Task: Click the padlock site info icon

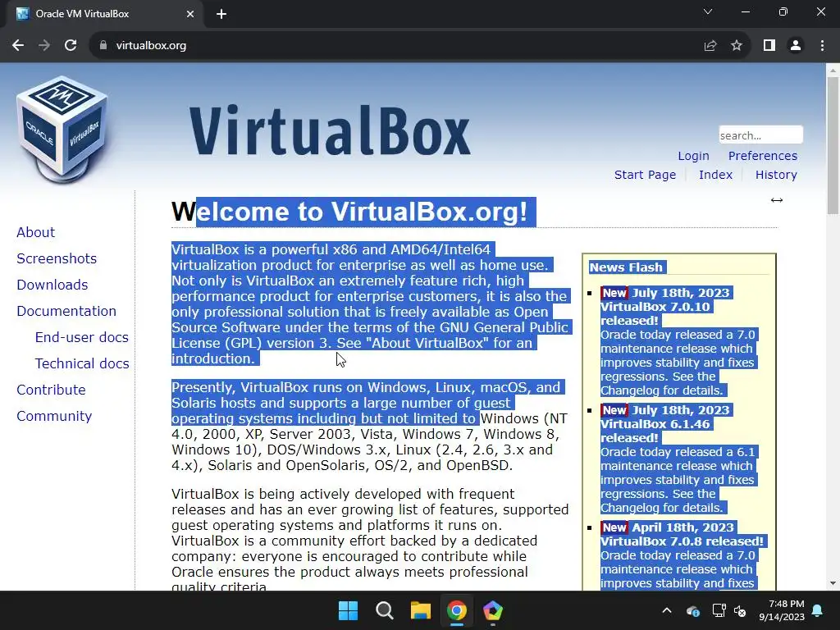Action: 103,46
